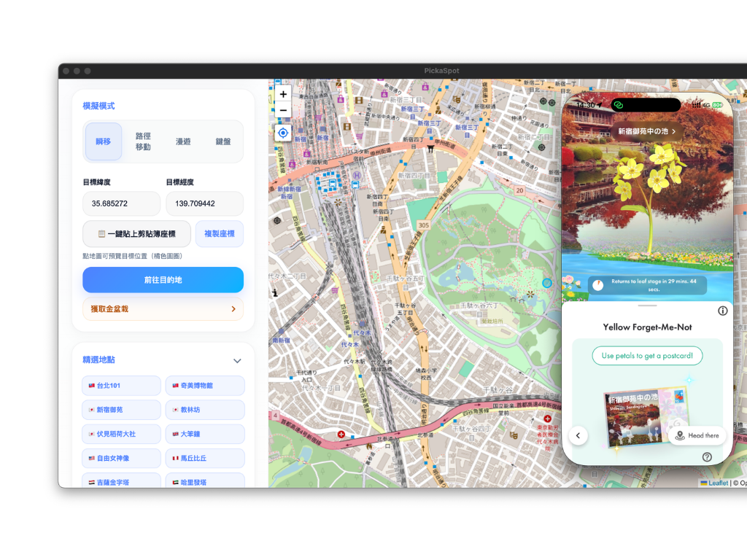This screenshot has width=747, height=560.
Task: Switch to 漫遊 roaming mode tab
Action: point(183,141)
